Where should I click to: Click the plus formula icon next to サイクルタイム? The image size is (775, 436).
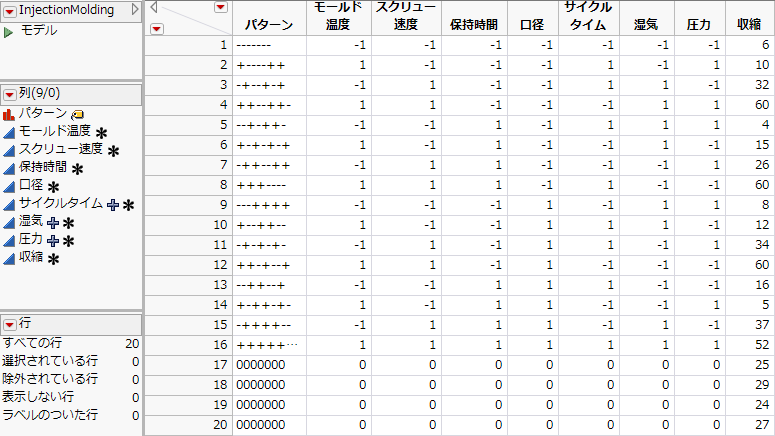[113, 205]
